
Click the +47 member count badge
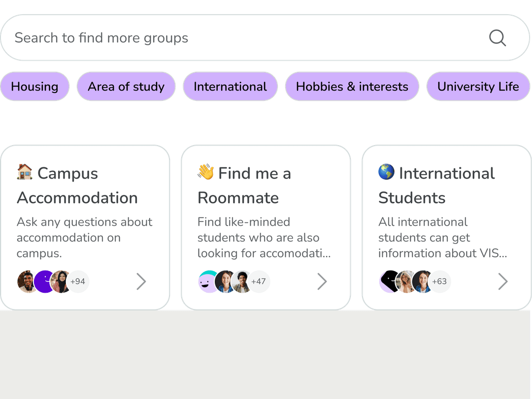[259, 281]
